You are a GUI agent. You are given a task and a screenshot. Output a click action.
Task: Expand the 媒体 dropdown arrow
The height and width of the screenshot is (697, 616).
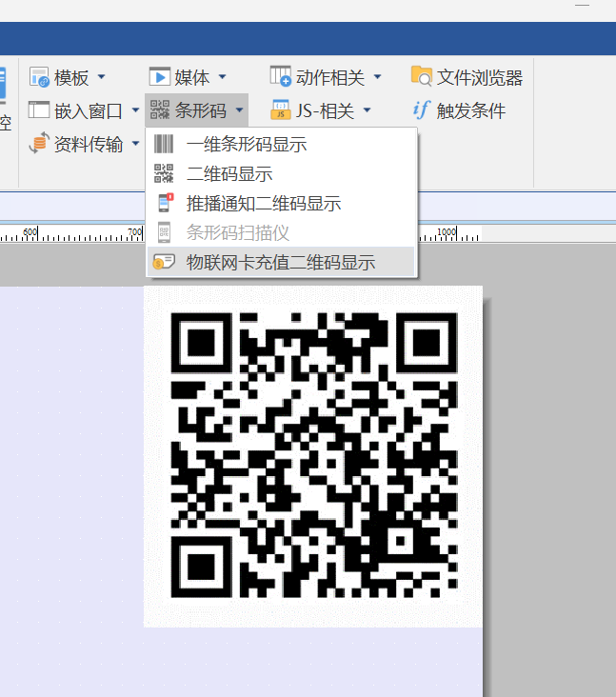coord(223,77)
